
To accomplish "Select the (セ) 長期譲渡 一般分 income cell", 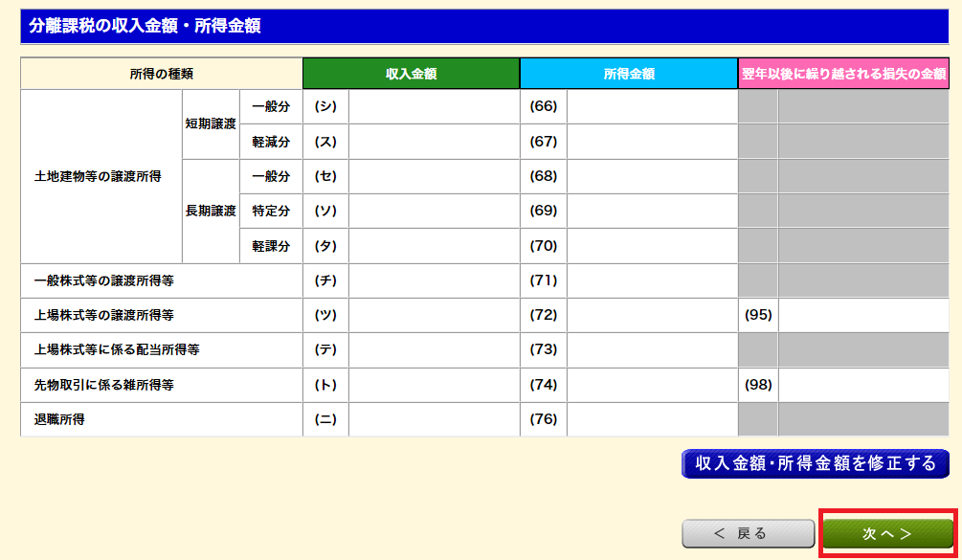I will pos(434,176).
